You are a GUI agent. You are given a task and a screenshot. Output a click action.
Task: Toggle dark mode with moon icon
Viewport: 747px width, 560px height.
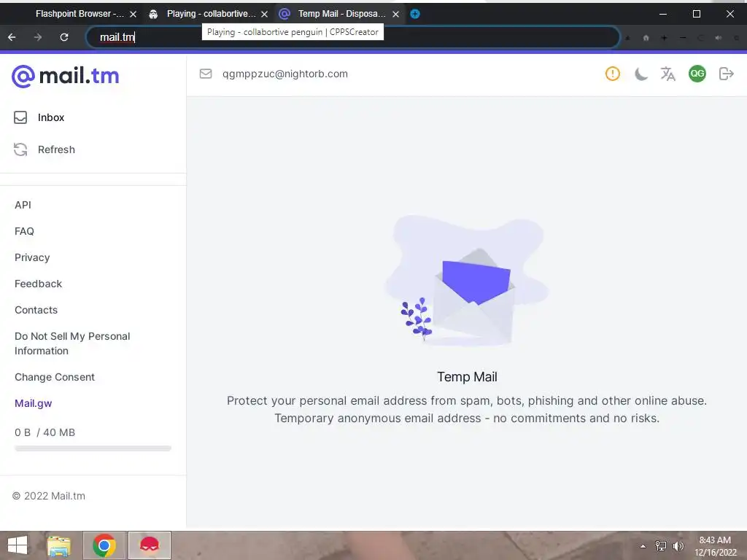pyautogui.click(x=640, y=74)
